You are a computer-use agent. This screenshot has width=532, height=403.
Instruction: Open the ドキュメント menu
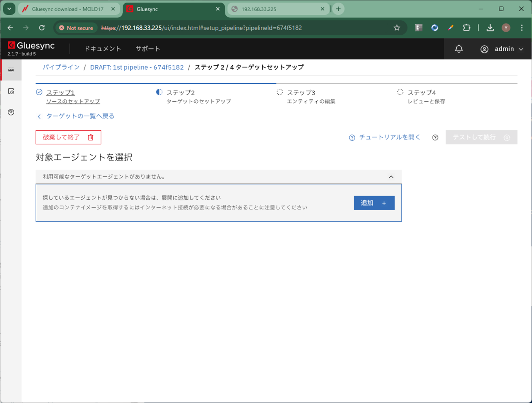point(103,49)
